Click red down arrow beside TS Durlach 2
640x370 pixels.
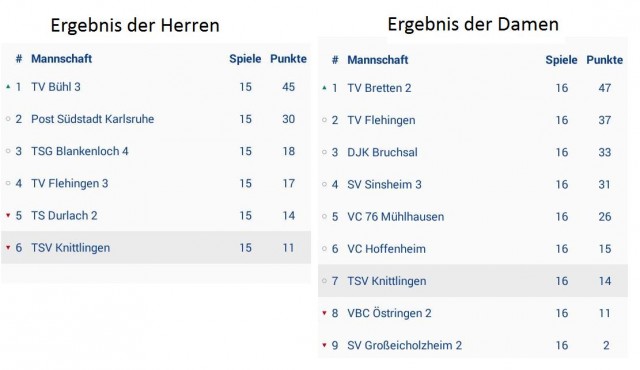[8, 215]
